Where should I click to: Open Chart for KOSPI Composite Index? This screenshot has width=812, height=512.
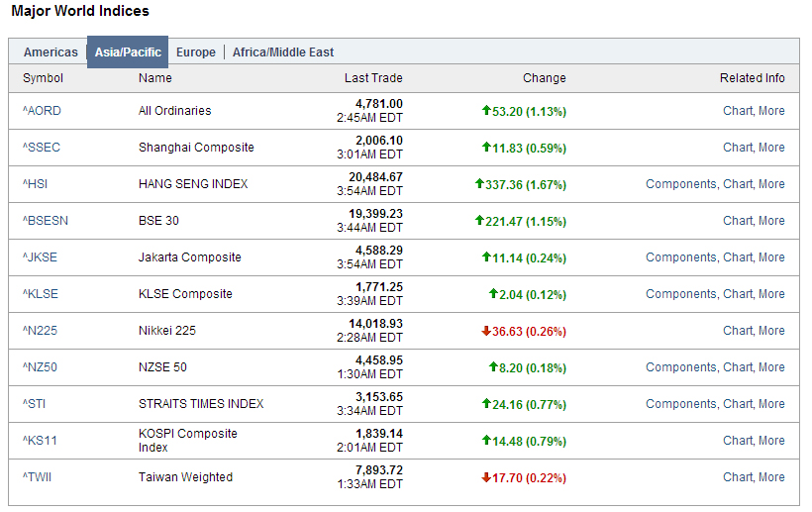tap(738, 441)
